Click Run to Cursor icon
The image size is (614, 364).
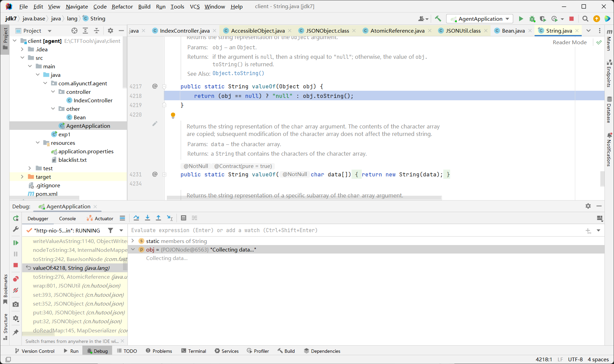(170, 218)
